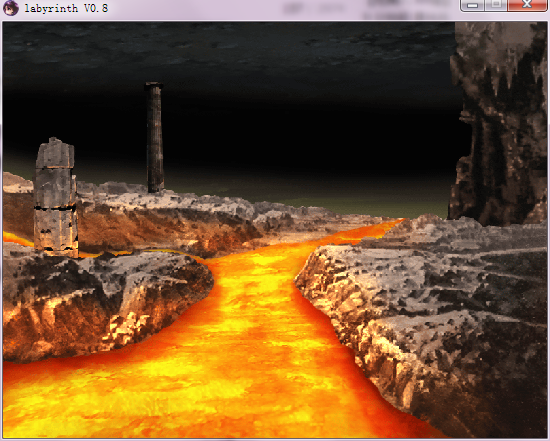Maximize the labyrinth V0.8 window
The image size is (550, 441).
tap(496, 5)
